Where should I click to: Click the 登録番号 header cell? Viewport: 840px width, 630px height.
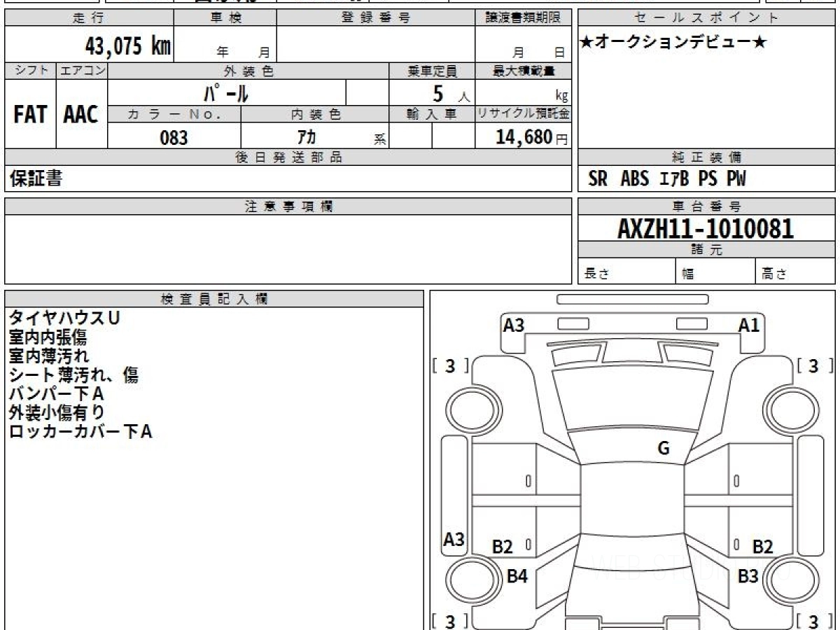click(376, 18)
